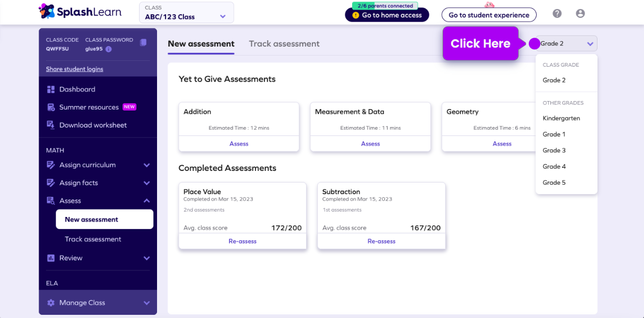Collapse the Assess sidebar section
The image size is (644, 318).
(146, 201)
